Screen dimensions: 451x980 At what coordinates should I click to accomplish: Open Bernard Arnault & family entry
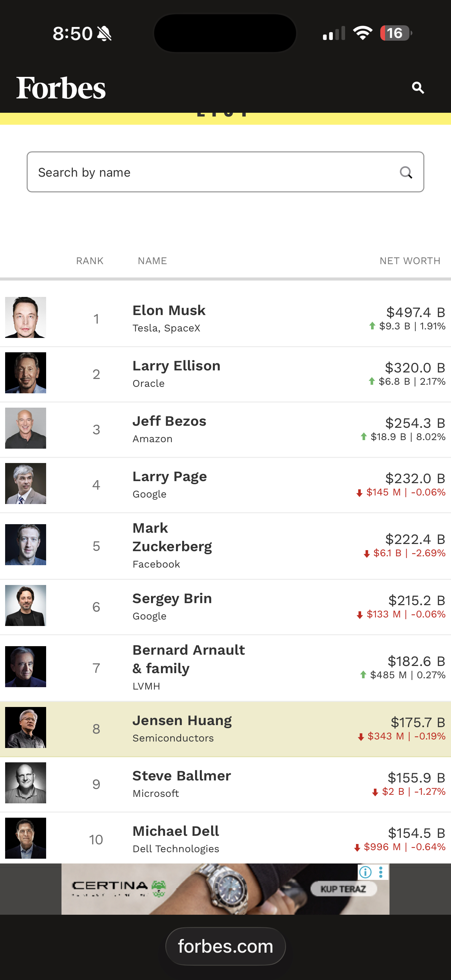188,659
